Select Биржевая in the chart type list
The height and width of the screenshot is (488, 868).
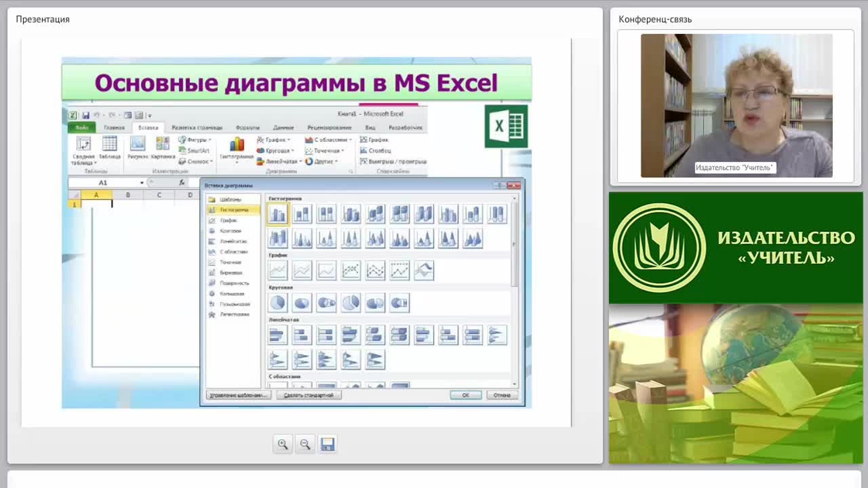click(x=233, y=272)
